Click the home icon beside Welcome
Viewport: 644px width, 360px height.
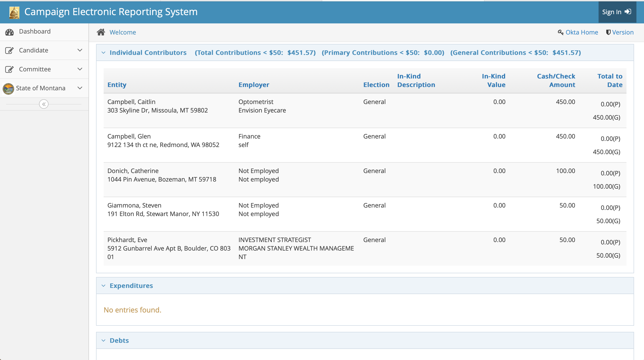[101, 32]
